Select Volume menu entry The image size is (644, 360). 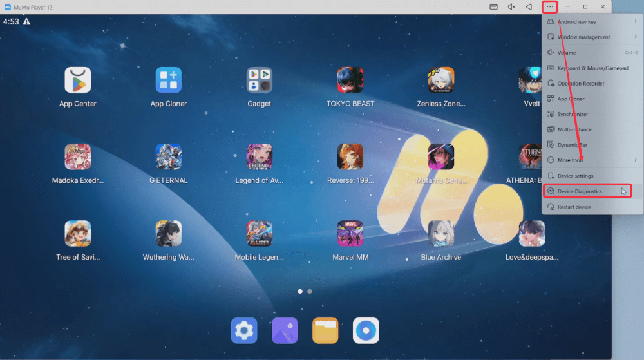pos(592,53)
